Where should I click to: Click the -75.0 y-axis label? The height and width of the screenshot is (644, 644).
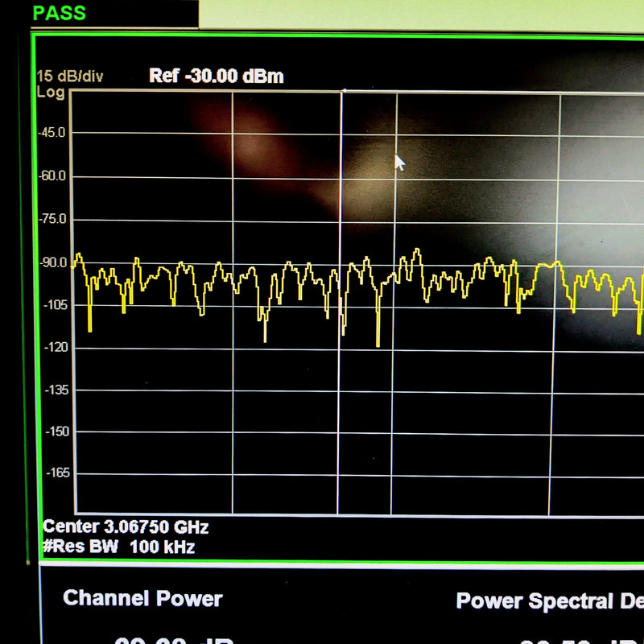pos(52,219)
